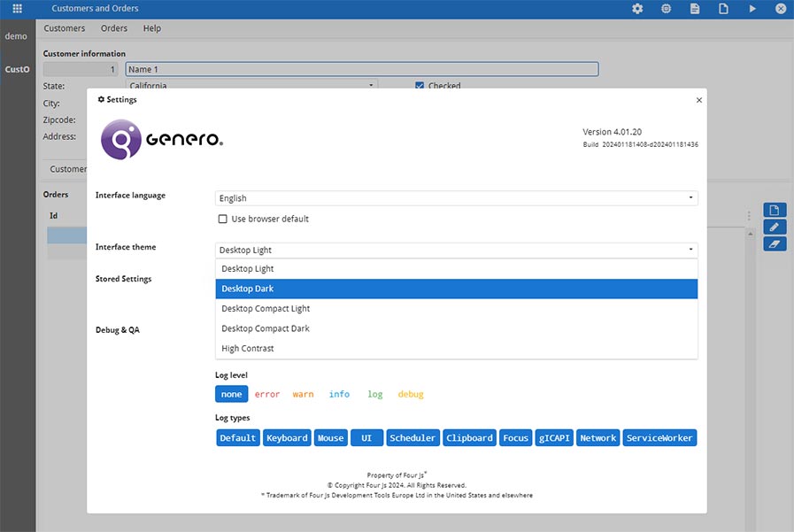
Task: Enable the Use browser default checkbox
Action: coord(222,219)
